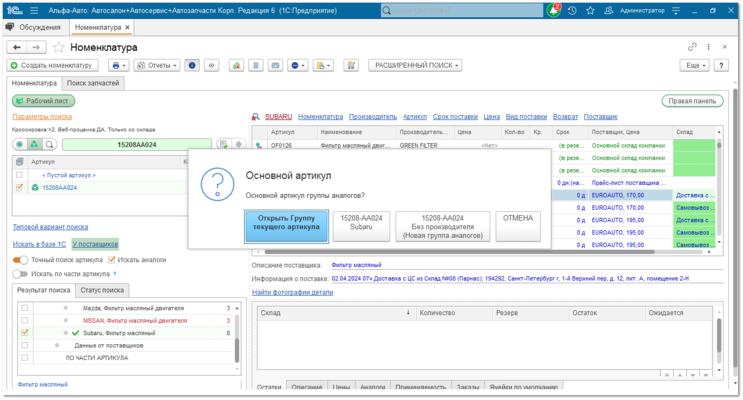Click Создать номенклатуру button
The image size is (743, 400).
53,65
